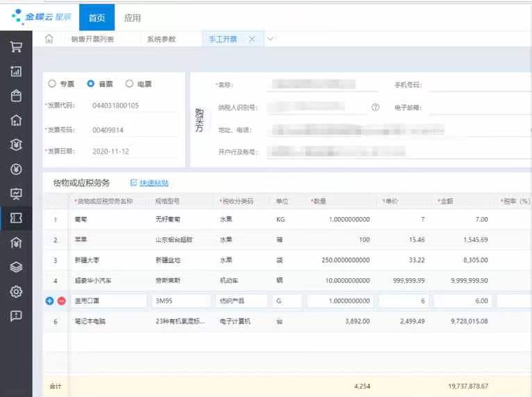Close the 手工开票 tab

coord(251,40)
